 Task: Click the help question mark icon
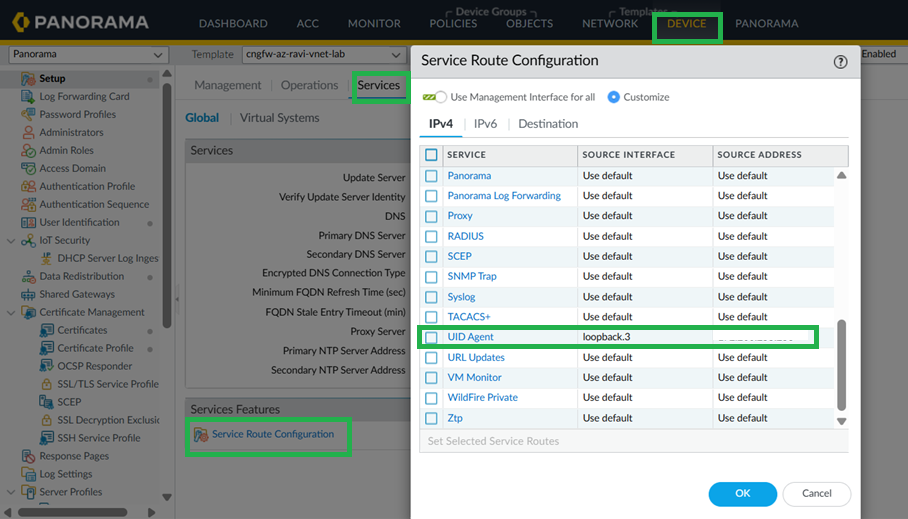point(840,61)
